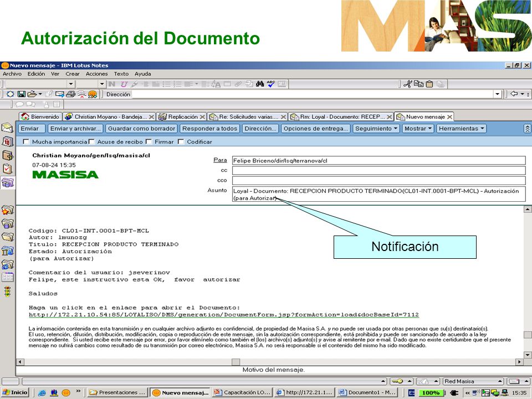This screenshot has height=399, width=532.
Task: Expand the Mostrar dropdown
Action: click(418, 129)
